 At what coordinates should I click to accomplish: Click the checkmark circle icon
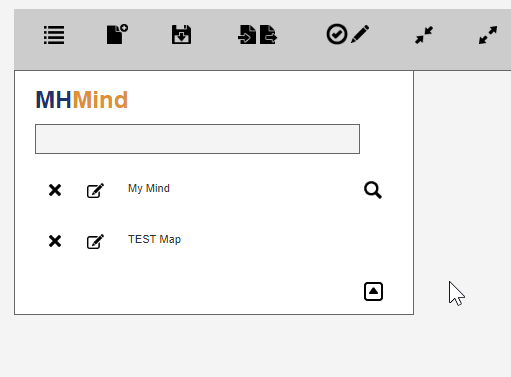click(337, 34)
